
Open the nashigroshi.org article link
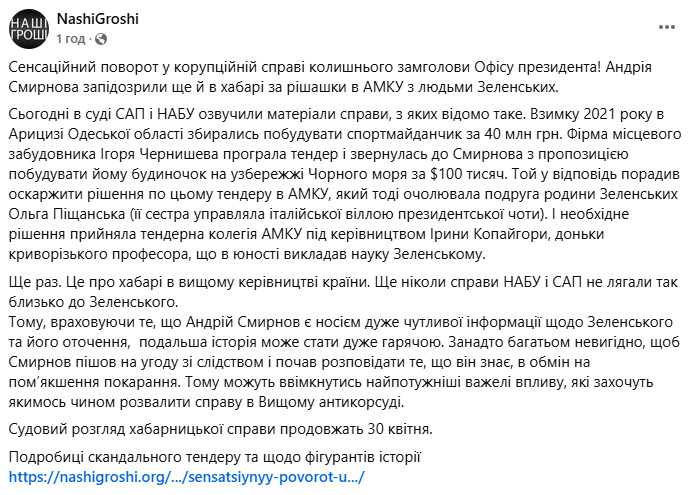click(x=186, y=477)
